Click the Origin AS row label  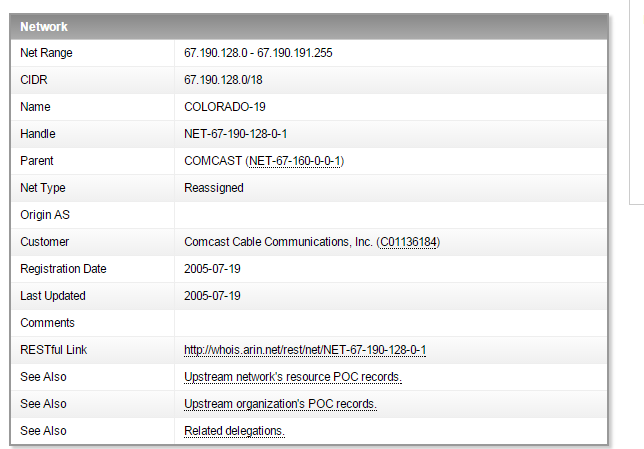[x=45, y=215]
